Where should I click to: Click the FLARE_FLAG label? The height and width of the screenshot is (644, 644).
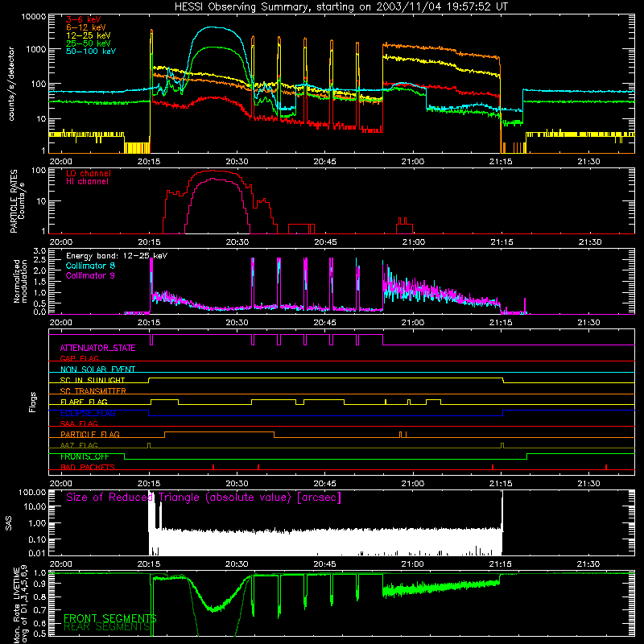[84, 402]
